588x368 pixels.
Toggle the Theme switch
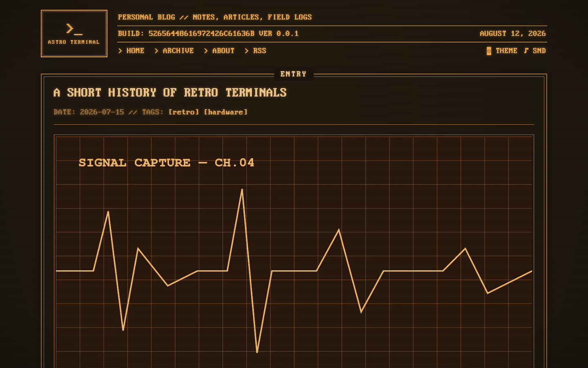pyautogui.click(x=502, y=51)
